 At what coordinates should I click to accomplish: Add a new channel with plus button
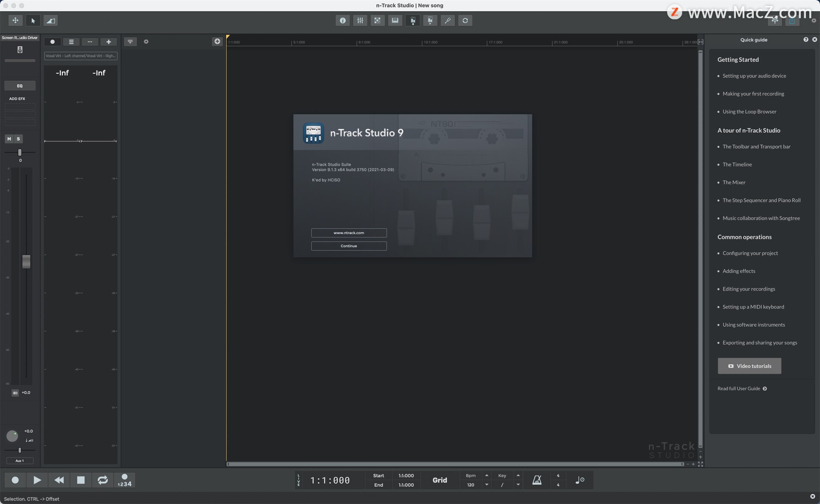click(108, 42)
